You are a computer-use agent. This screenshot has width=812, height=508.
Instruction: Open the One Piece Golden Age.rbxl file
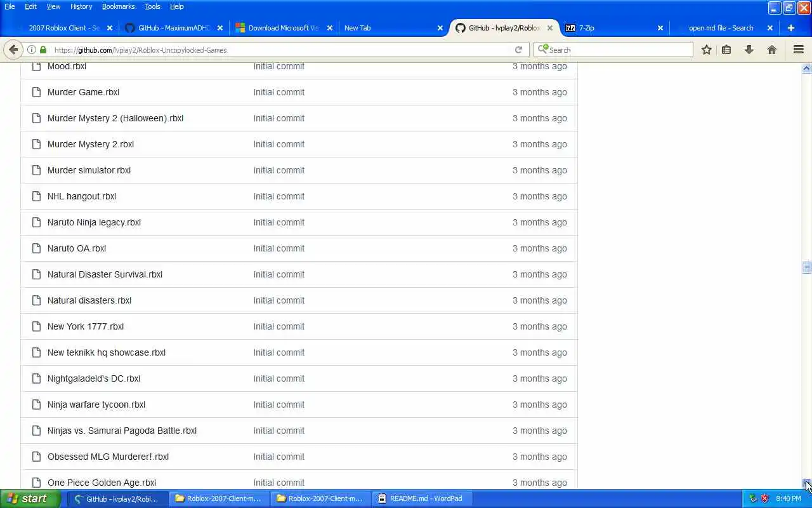click(x=101, y=483)
